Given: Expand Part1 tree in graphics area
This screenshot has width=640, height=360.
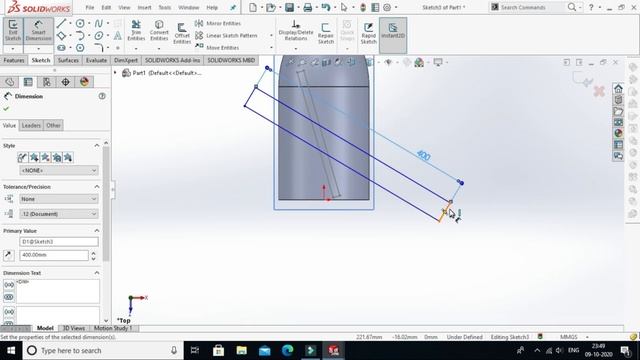Looking at the screenshot, I should tap(115, 73).
